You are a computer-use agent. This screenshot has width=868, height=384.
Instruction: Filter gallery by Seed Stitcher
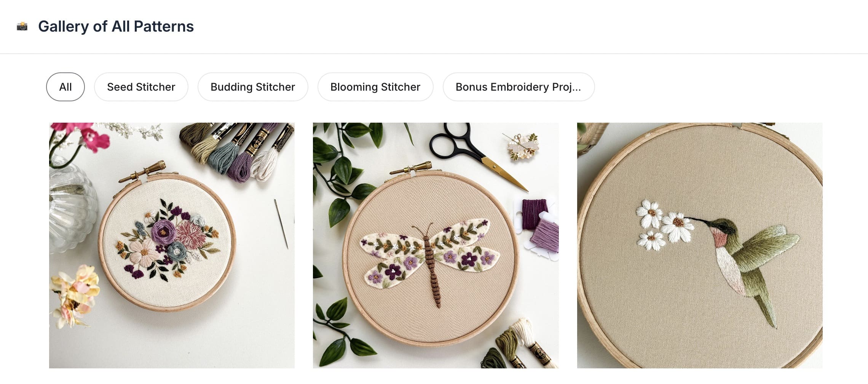click(141, 87)
